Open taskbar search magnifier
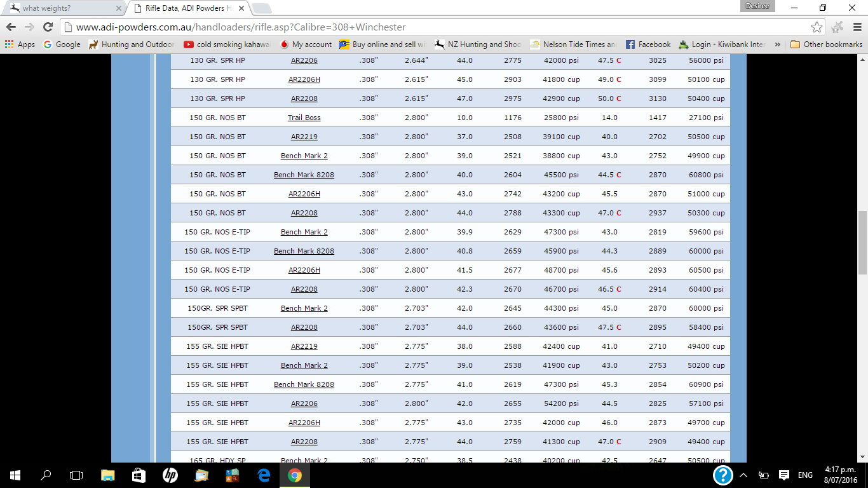 click(46, 475)
